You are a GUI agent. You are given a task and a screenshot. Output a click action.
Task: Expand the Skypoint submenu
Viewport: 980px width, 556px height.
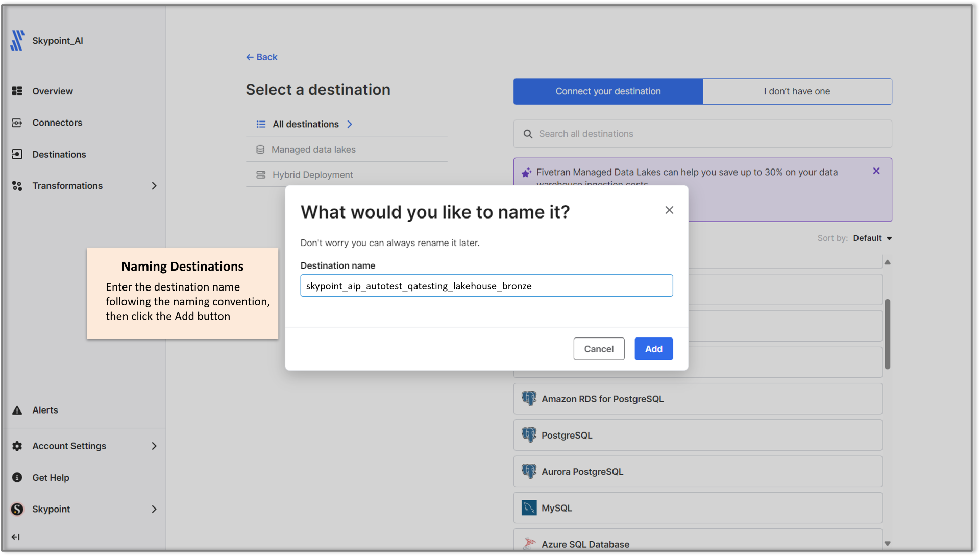click(154, 508)
